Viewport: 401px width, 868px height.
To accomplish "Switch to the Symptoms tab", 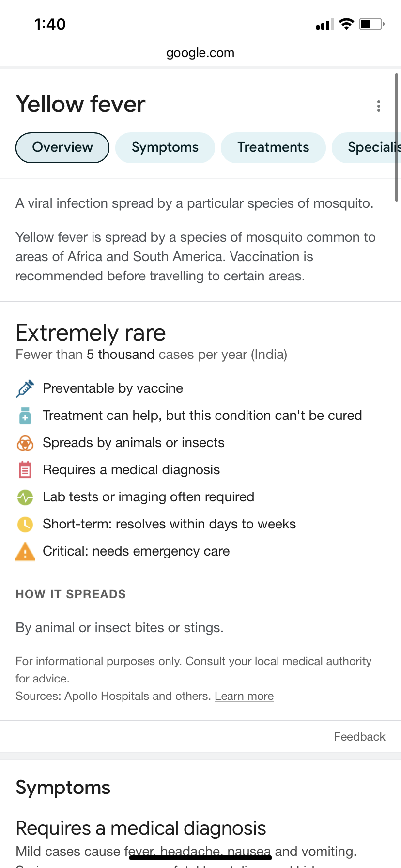I will coord(165,148).
